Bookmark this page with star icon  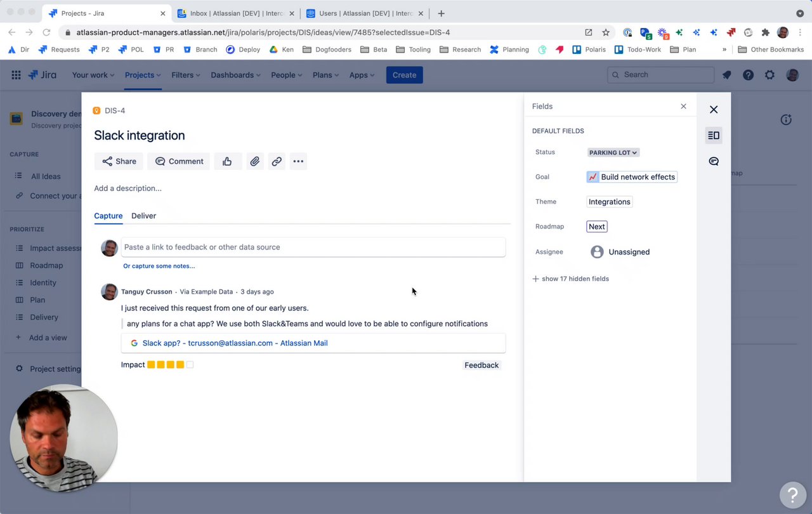[x=606, y=32]
